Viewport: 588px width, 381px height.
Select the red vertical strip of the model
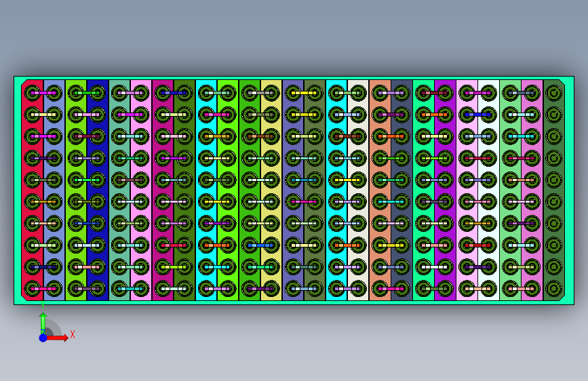tap(33, 190)
